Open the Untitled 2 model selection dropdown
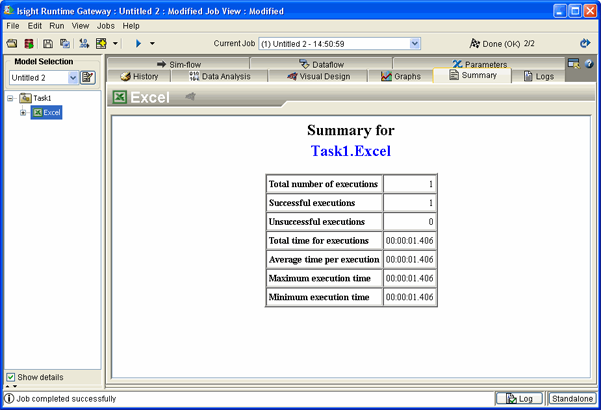Image resolution: width=601 pixels, height=410 pixels. [73, 78]
